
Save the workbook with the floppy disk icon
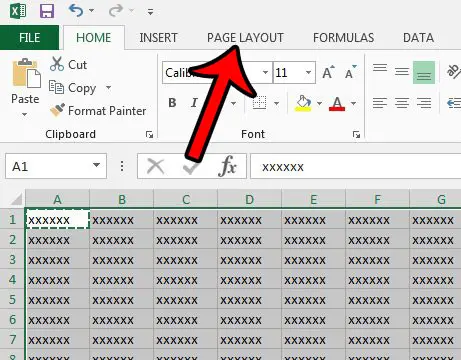[x=47, y=11]
